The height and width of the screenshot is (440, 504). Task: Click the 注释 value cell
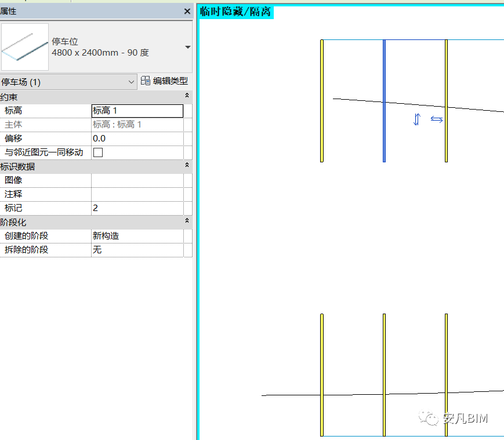point(137,194)
